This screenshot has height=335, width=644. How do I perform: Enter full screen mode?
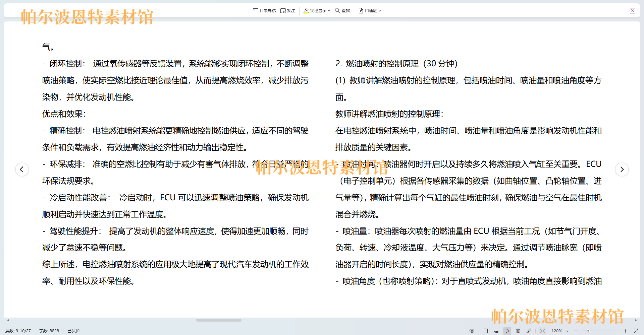[x=636, y=331]
